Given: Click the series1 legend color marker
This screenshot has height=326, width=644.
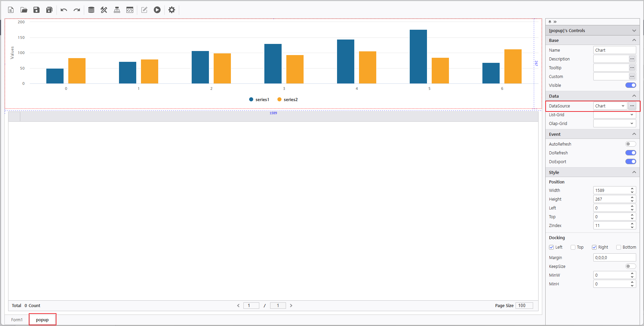Looking at the screenshot, I should 251,100.
